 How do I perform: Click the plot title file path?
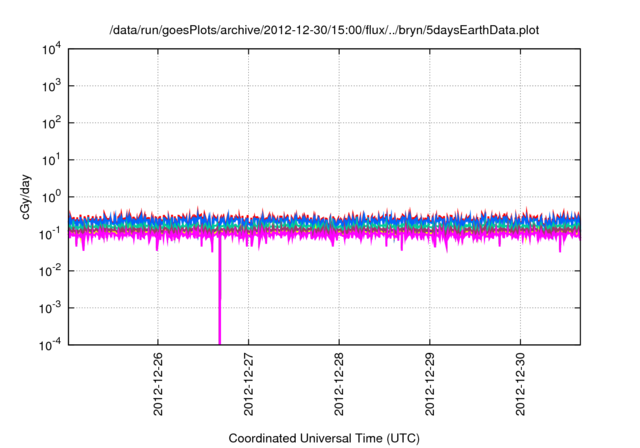[324, 31]
